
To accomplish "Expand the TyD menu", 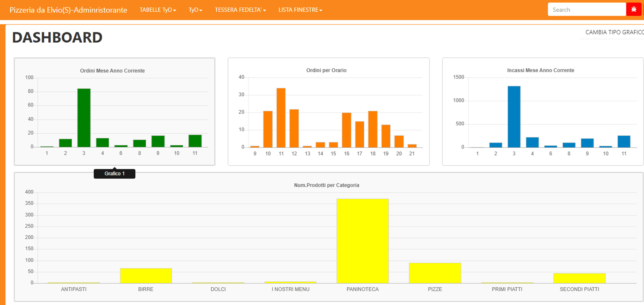I will pyautogui.click(x=195, y=10).
